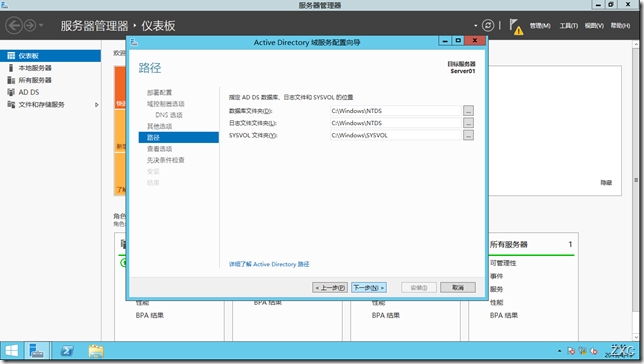
Task: Go to the 先决条件检查 wizard step
Action: click(166, 160)
